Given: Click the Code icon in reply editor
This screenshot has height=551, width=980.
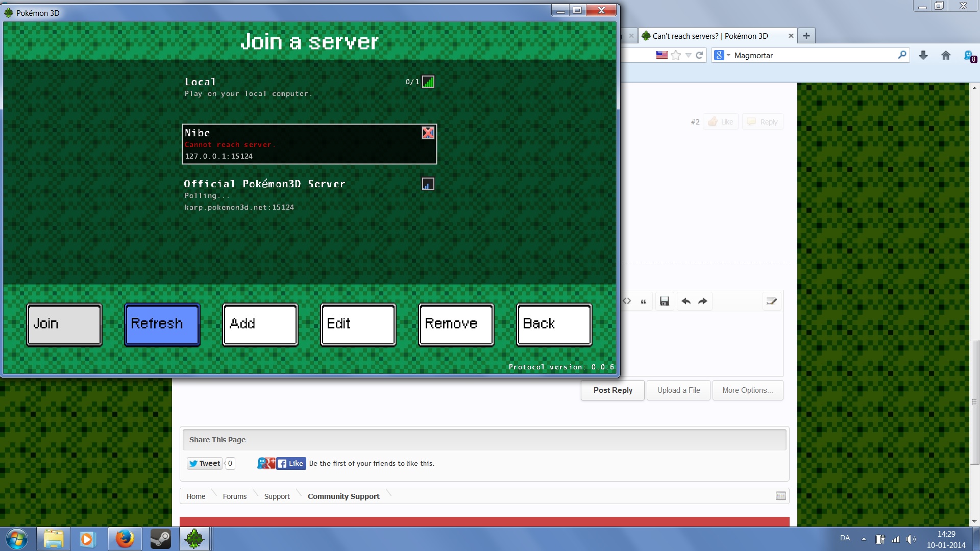Looking at the screenshot, I should 627,301.
